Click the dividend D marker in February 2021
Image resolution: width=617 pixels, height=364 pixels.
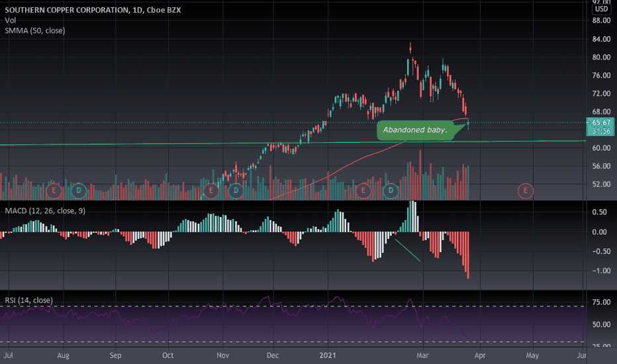(x=391, y=191)
